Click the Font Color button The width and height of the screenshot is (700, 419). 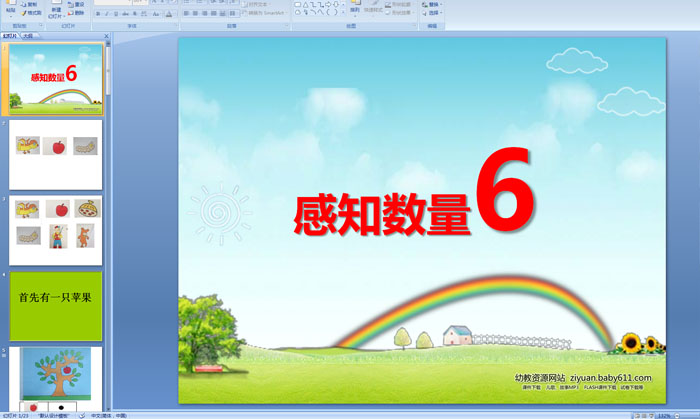[169, 14]
